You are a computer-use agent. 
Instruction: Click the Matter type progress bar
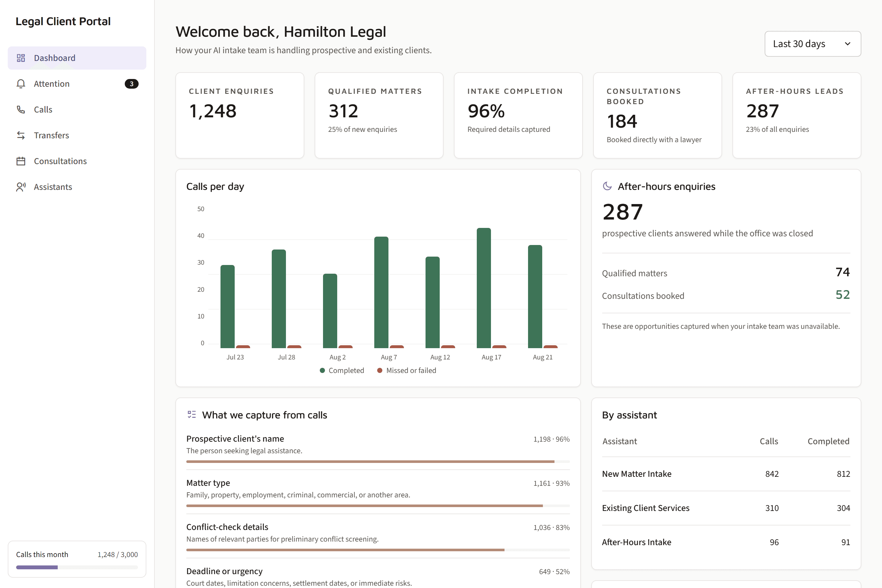point(378,506)
